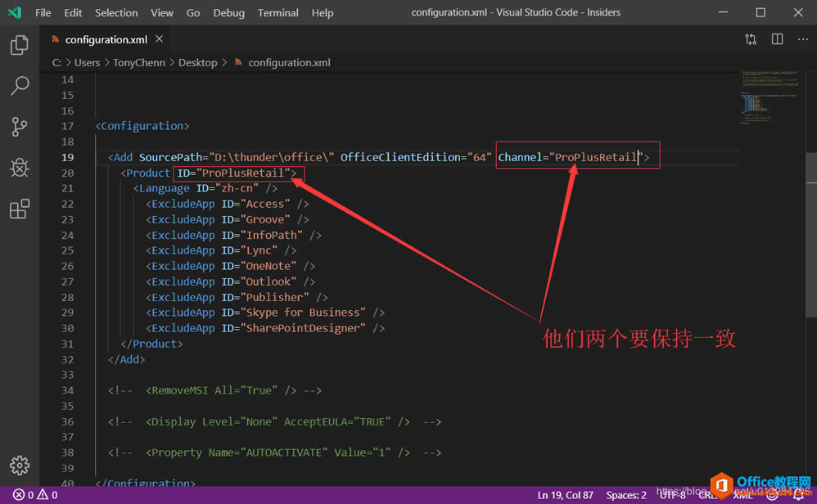
Task: Open the Terminal menu
Action: (x=278, y=12)
